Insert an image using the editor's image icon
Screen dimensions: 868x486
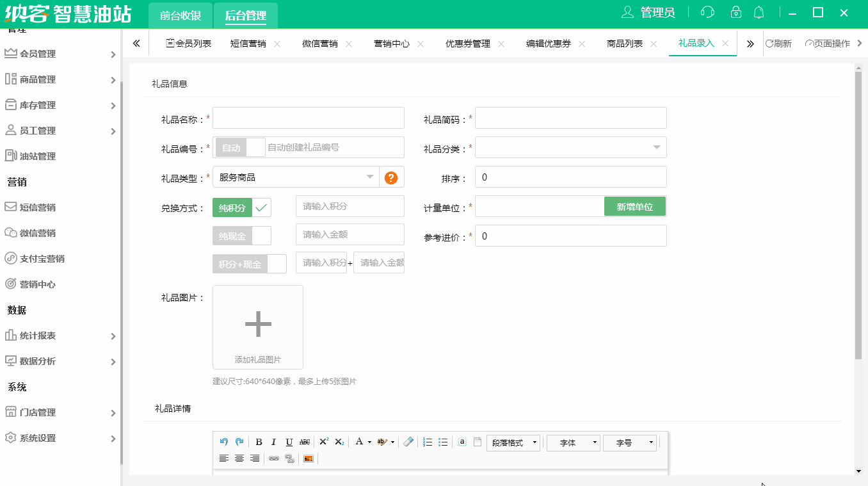pyautogui.click(x=309, y=458)
